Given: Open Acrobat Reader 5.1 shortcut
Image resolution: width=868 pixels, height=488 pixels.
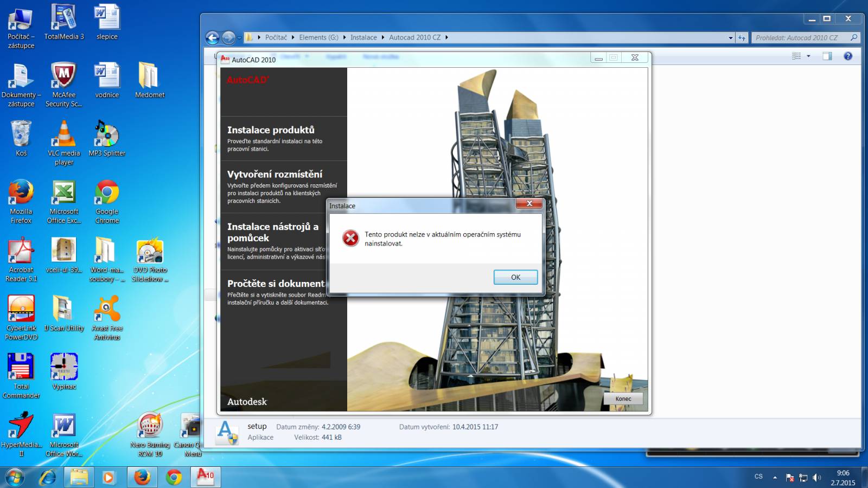Looking at the screenshot, I should click(21, 260).
